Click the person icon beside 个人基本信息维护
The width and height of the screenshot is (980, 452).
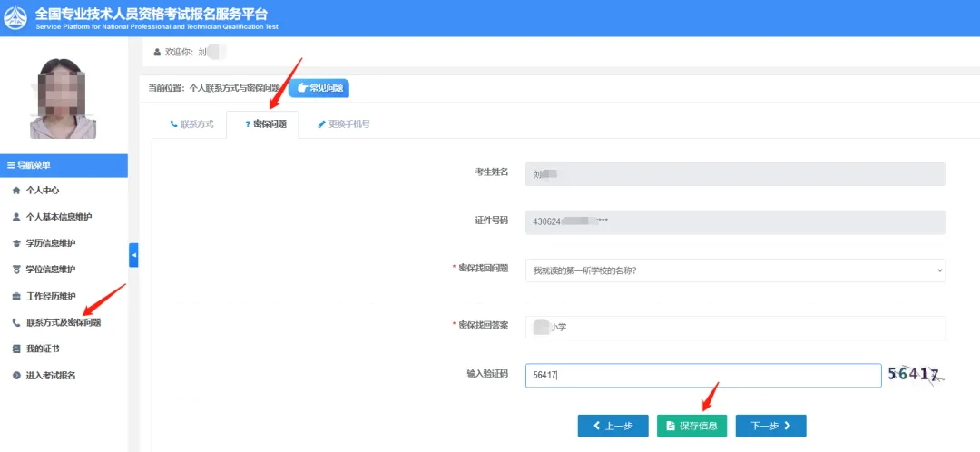pos(16,217)
